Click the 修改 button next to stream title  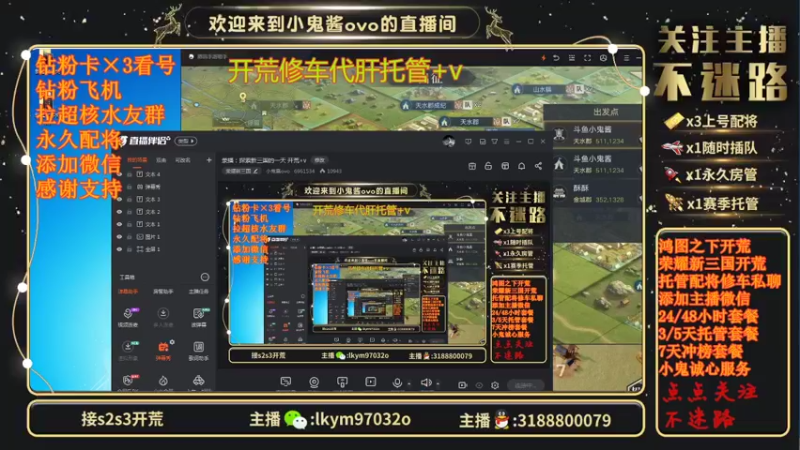(x=319, y=160)
